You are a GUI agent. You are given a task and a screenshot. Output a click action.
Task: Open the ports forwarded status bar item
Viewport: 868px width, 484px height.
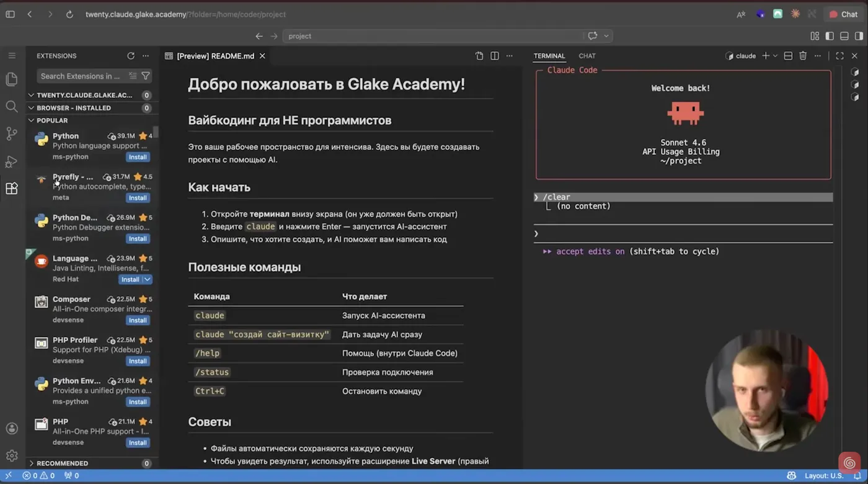tap(72, 476)
